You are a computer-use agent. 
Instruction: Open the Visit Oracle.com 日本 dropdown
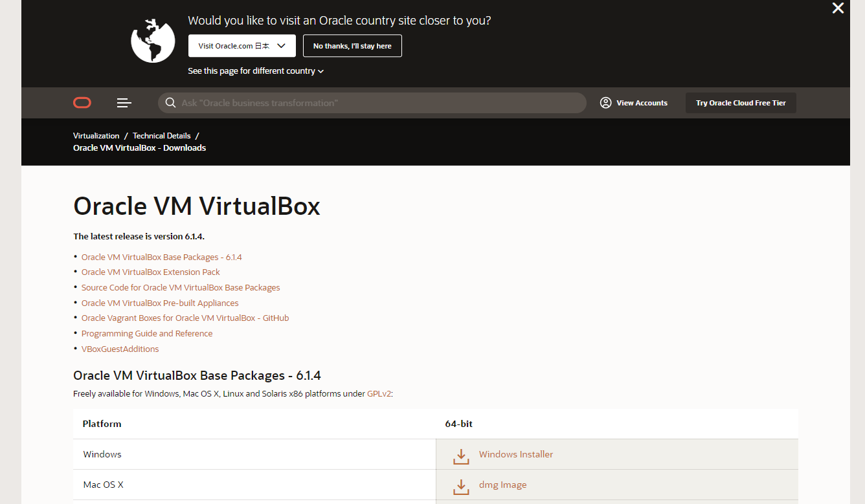242,46
